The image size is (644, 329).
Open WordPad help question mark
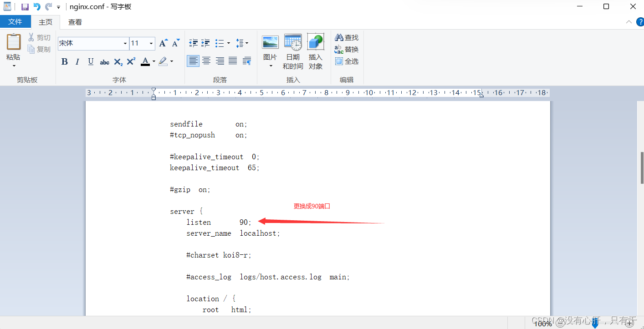[640, 22]
